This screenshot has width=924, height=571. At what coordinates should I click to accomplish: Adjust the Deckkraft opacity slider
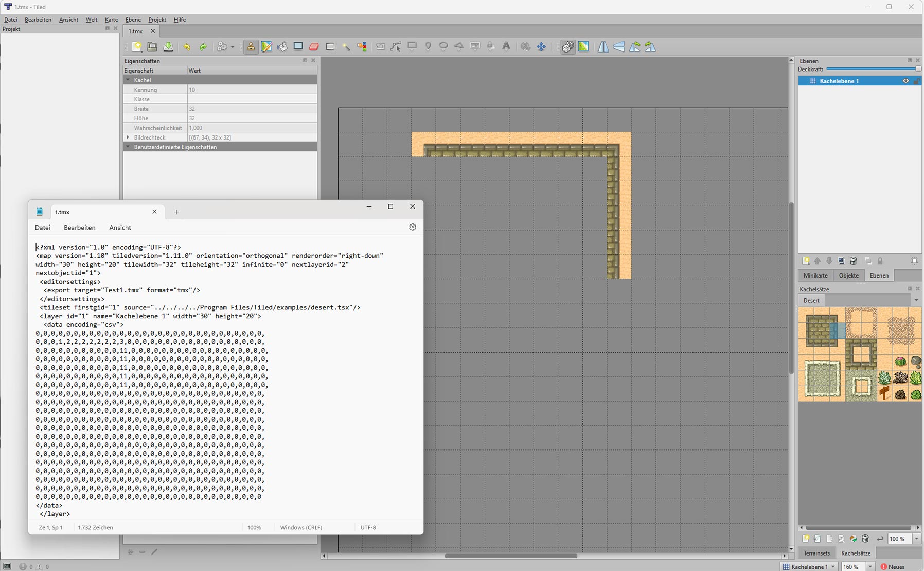pos(873,69)
